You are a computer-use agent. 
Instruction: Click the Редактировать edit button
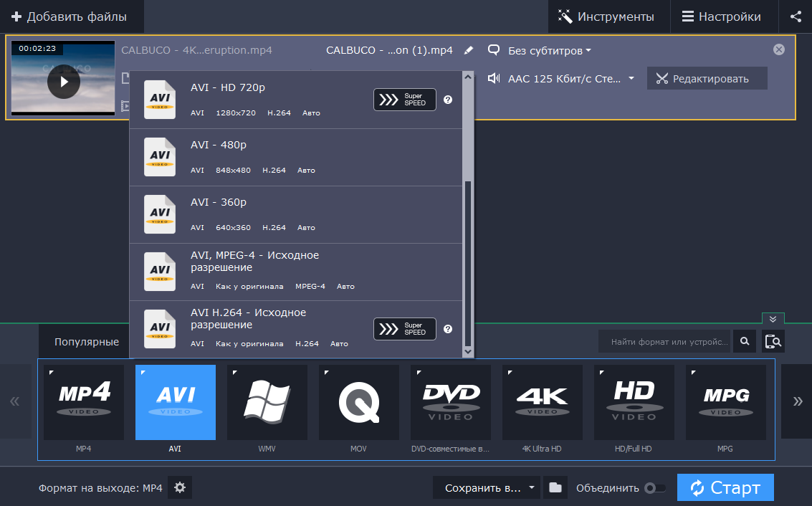(707, 79)
